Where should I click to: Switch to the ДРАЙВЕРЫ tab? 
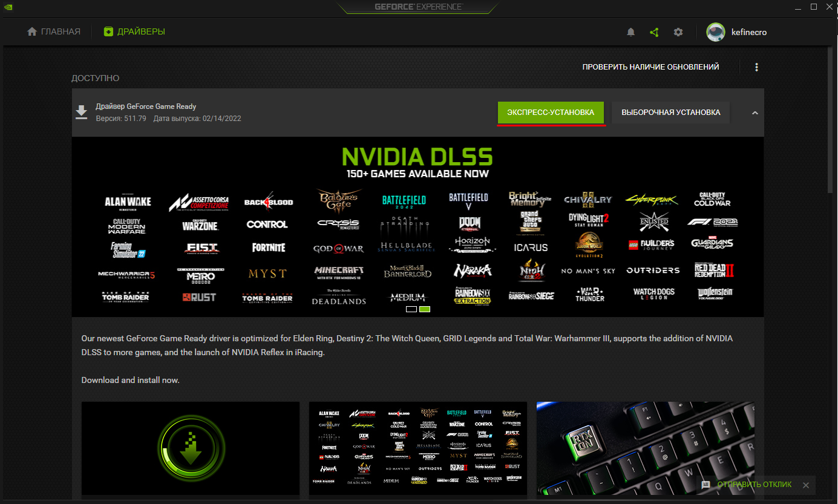pos(134,31)
